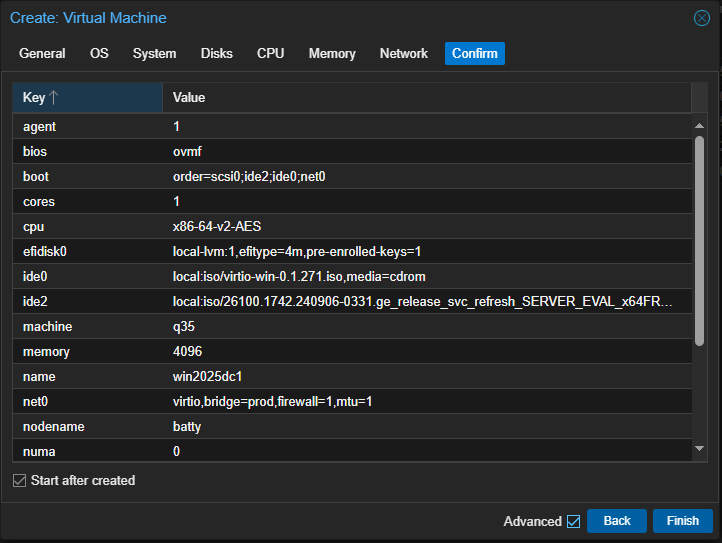Go to the System tab
The width and height of the screenshot is (722, 543).
click(x=154, y=54)
